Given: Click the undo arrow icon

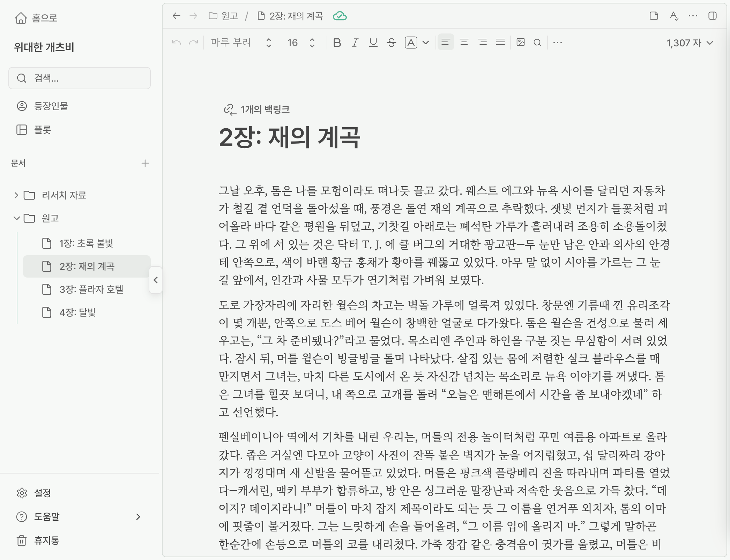Looking at the screenshot, I should coord(177,43).
